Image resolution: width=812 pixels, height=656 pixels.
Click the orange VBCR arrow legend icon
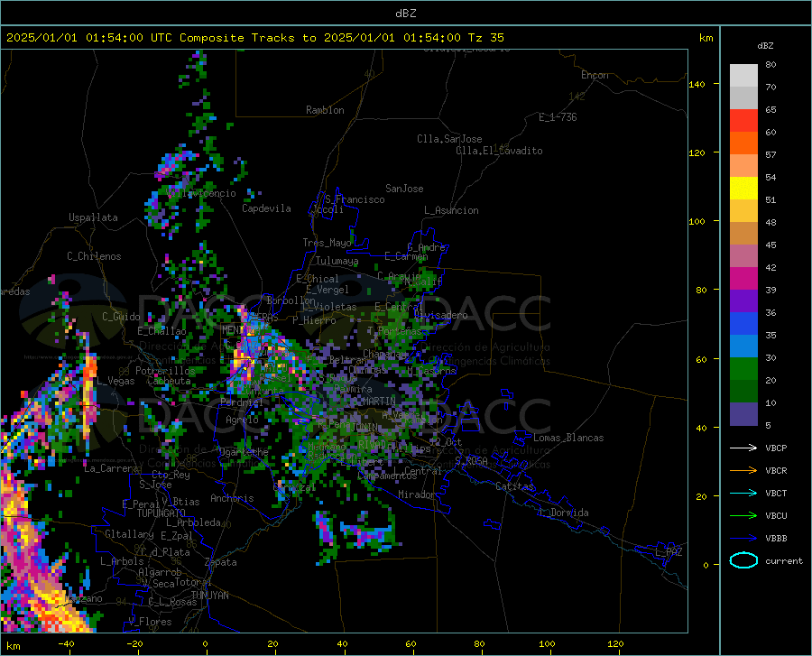pyautogui.click(x=743, y=471)
